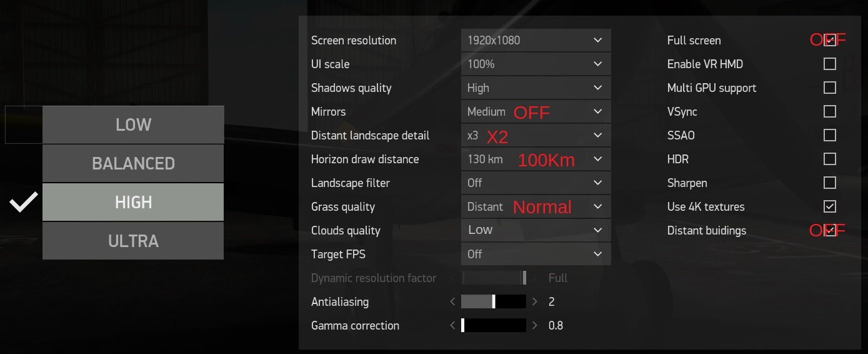Click left arrow of Antialiasing slider
This screenshot has height=354, width=868.
click(452, 302)
